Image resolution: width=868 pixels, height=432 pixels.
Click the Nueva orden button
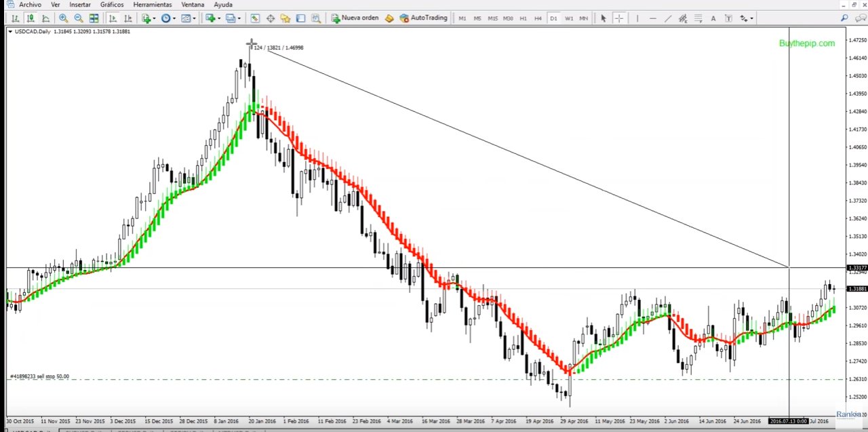pos(355,18)
